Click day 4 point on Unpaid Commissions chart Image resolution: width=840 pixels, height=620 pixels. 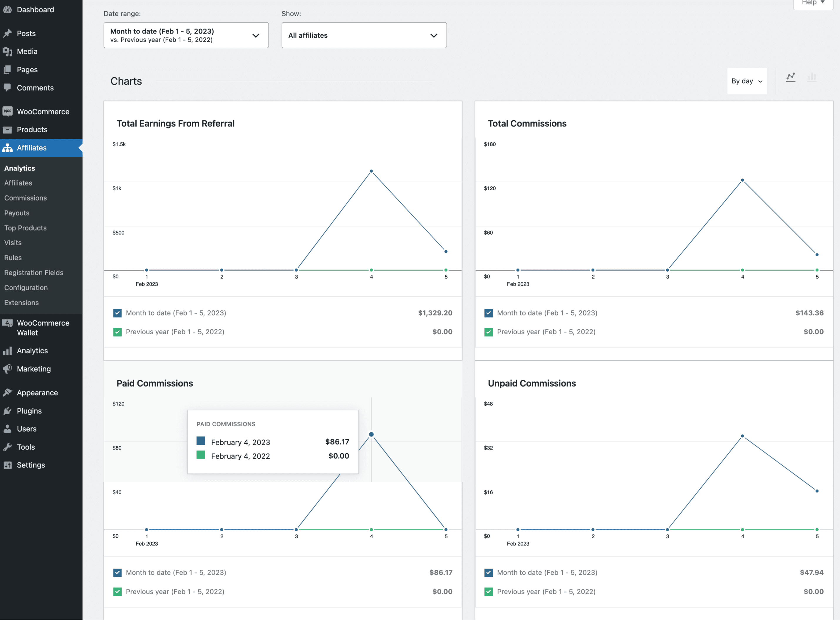click(x=742, y=436)
